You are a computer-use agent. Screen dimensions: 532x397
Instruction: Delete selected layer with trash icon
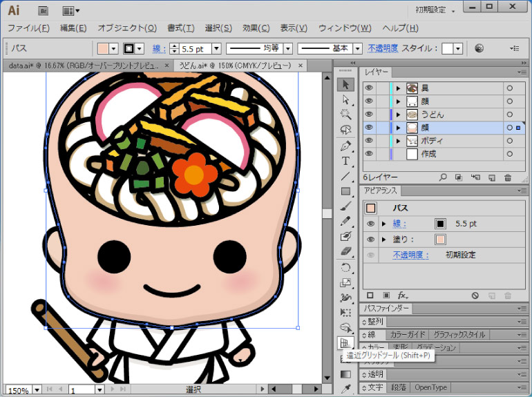click(x=508, y=177)
